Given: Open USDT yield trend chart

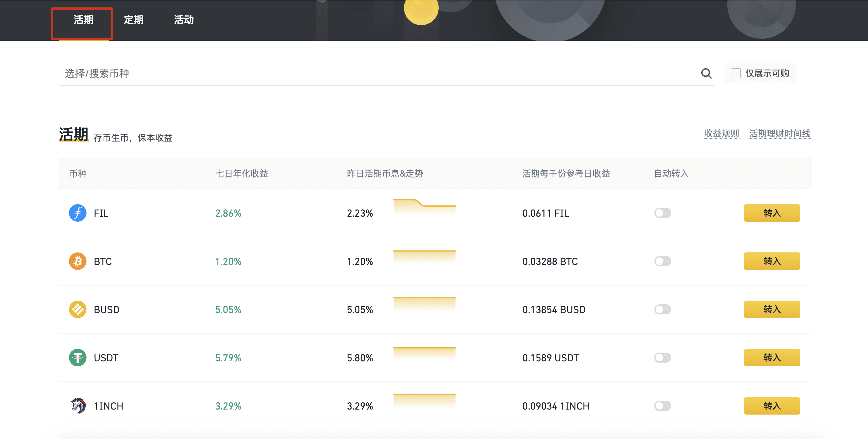Looking at the screenshot, I should 425,354.
